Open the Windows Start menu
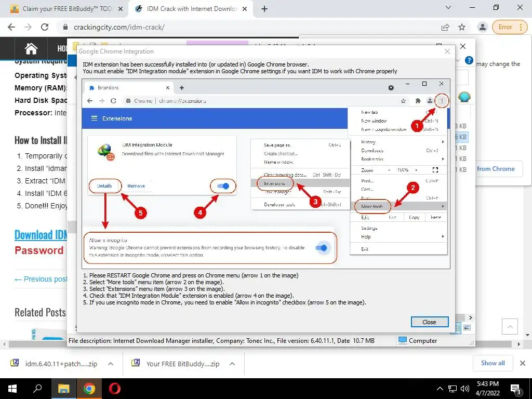 tap(12, 389)
